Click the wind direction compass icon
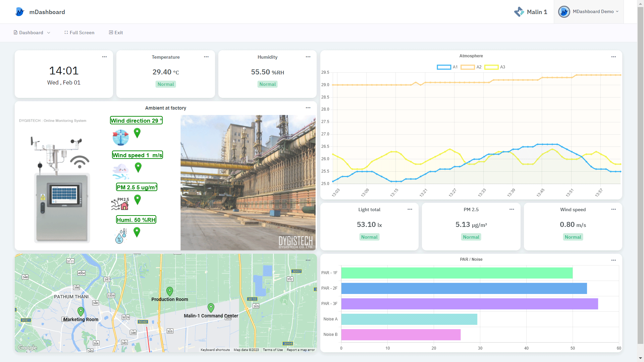The width and height of the screenshot is (644, 362). coord(120,137)
